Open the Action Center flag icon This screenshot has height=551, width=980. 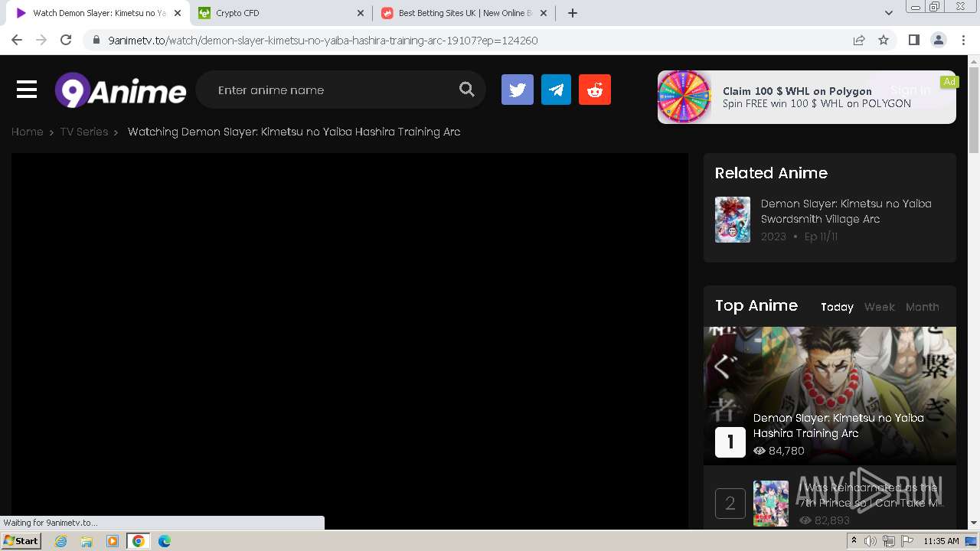pos(907,541)
